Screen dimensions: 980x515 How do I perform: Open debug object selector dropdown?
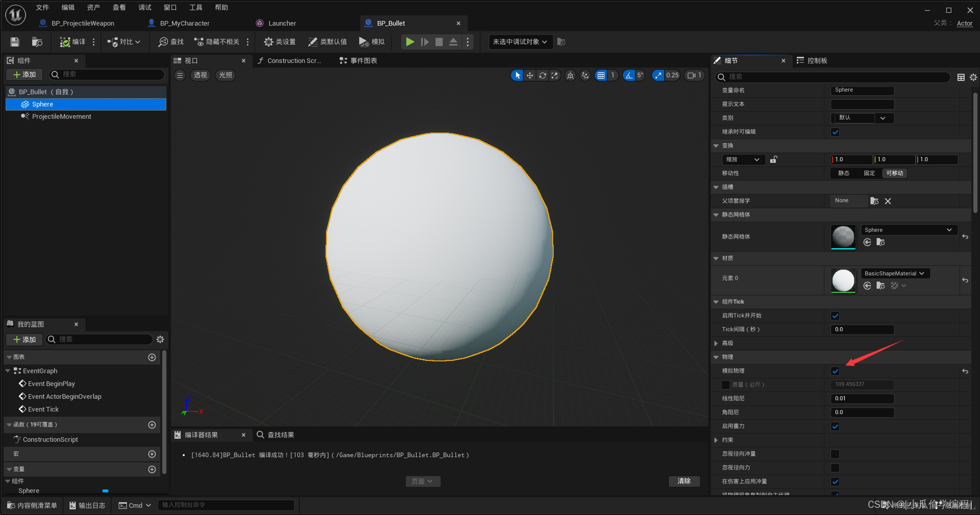click(x=521, y=42)
